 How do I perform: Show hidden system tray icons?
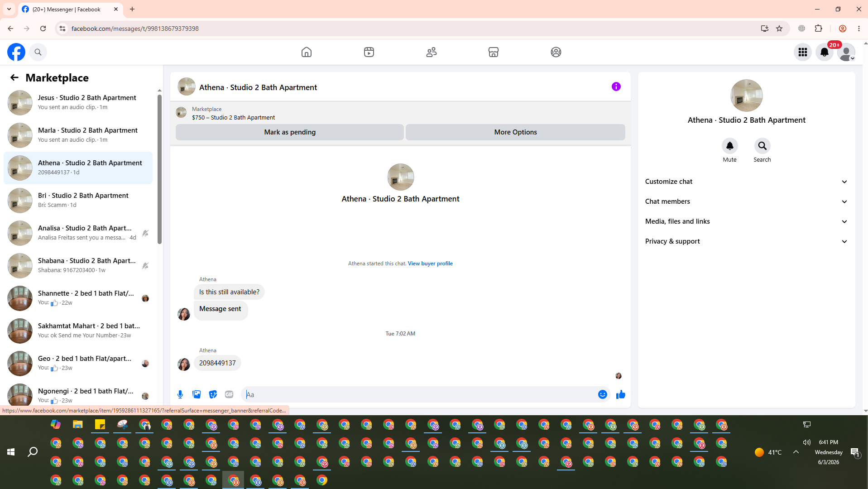pos(796,452)
